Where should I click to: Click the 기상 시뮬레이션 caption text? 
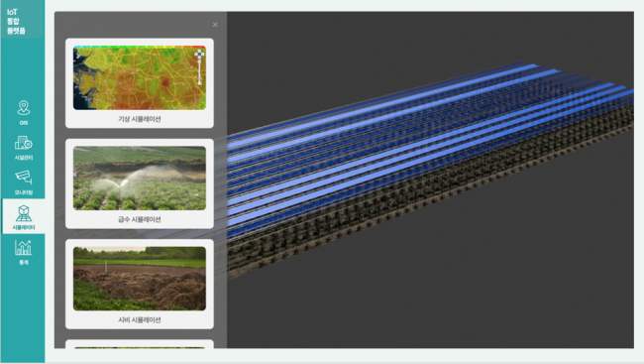(140, 119)
